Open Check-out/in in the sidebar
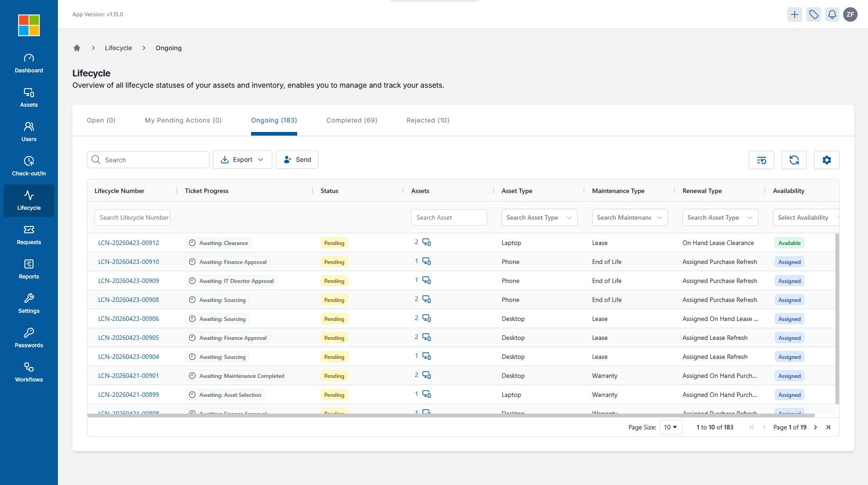868x485 pixels. coord(29,166)
